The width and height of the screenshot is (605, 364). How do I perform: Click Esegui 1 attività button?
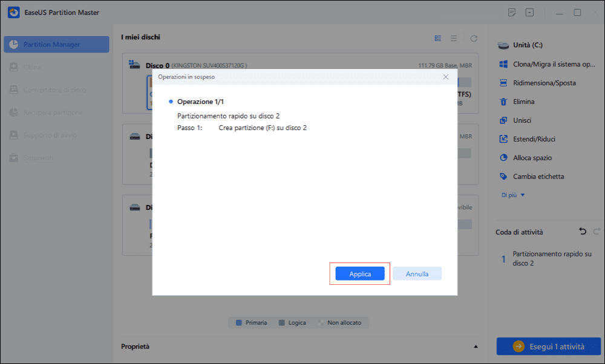tap(548, 346)
